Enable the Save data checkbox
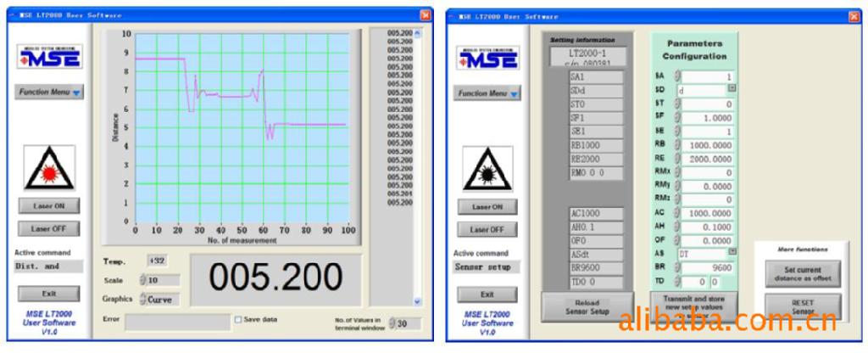 pos(238,319)
